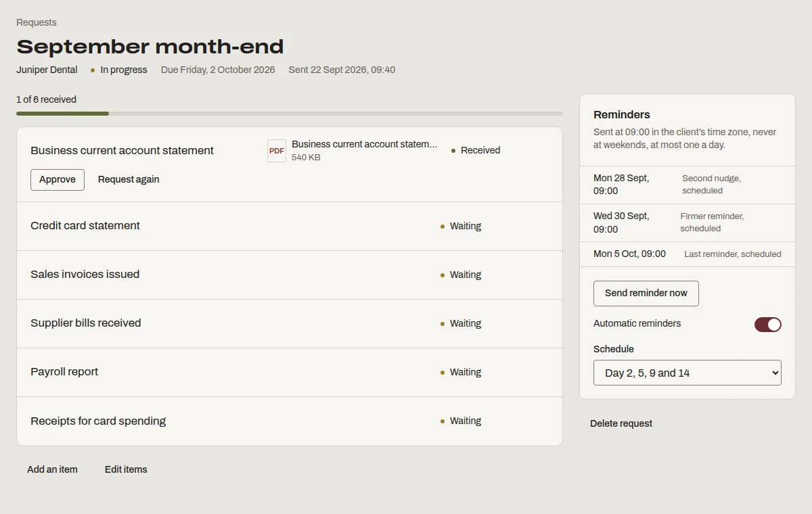Toggle the Automatic reminders switch
This screenshot has width=812, height=514.
pyautogui.click(x=768, y=325)
